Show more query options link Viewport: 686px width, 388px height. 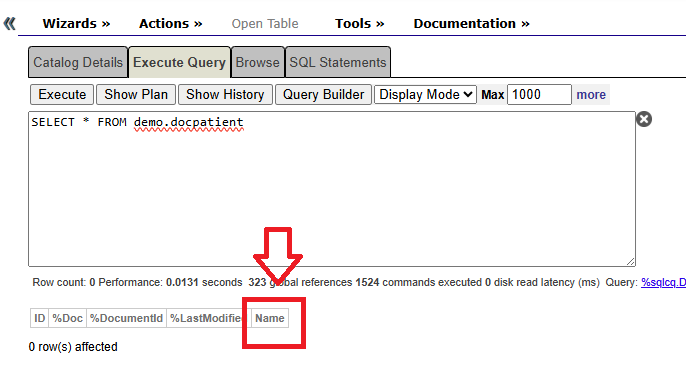(591, 94)
